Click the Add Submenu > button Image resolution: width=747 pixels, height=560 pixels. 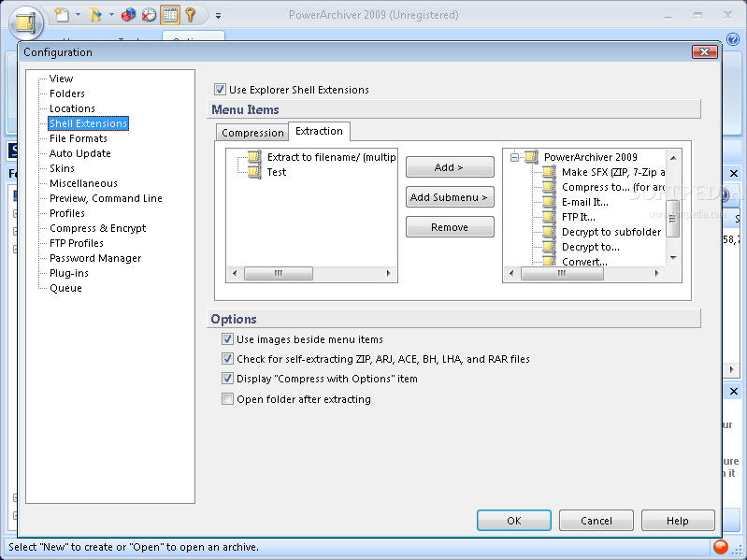tap(450, 197)
